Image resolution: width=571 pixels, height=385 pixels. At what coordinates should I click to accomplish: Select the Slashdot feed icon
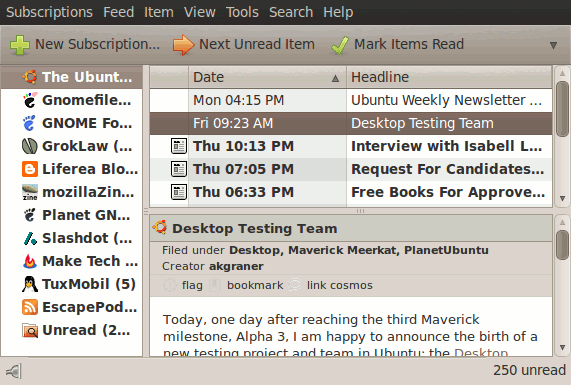point(29,238)
